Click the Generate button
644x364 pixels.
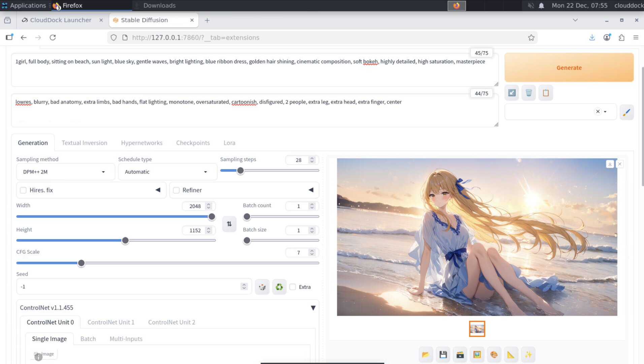(x=569, y=67)
